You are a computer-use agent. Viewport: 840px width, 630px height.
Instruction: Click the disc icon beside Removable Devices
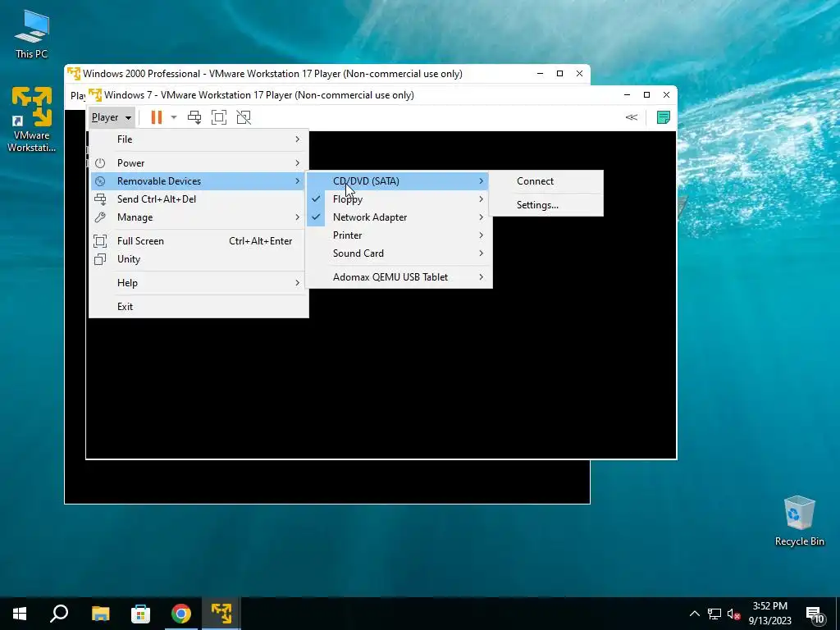(100, 181)
